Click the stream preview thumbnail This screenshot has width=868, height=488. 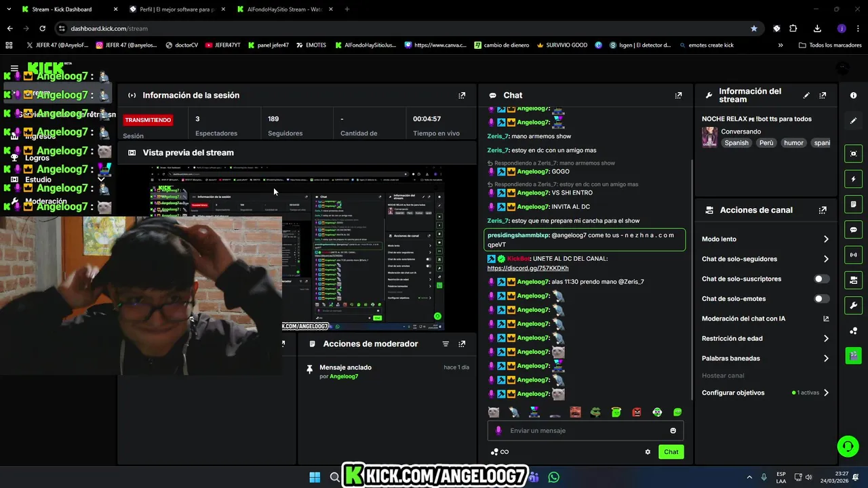point(297,248)
